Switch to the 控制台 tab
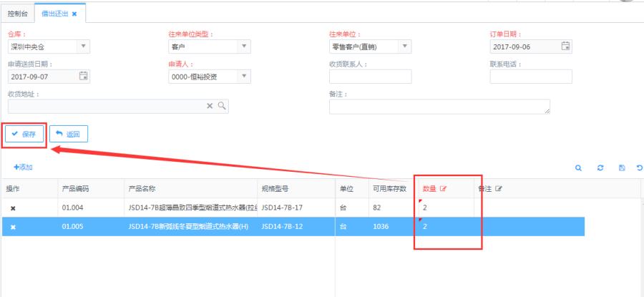Screen dimensions: 644x297 coord(17,14)
